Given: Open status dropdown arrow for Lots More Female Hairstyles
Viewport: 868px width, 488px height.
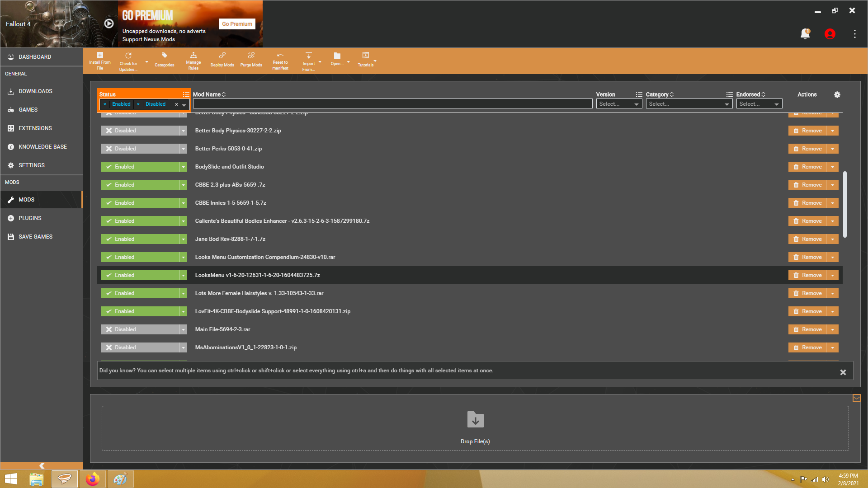Looking at the screenshot, I should pyautogui.click(x=183, y=293).
